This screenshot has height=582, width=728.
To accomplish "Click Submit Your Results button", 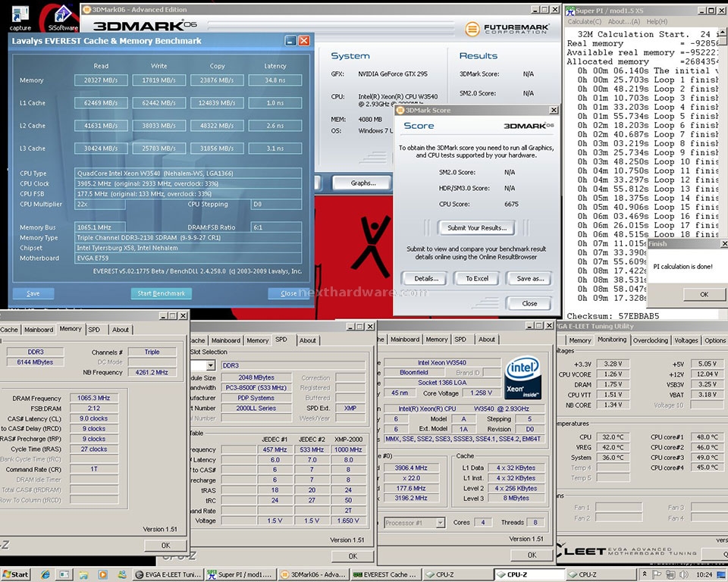I will [476, 228].
